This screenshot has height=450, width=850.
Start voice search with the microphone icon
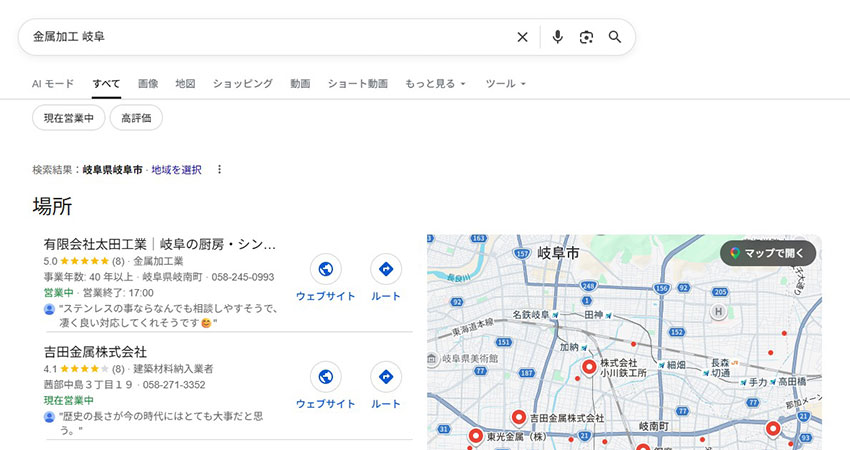point(557,37)
